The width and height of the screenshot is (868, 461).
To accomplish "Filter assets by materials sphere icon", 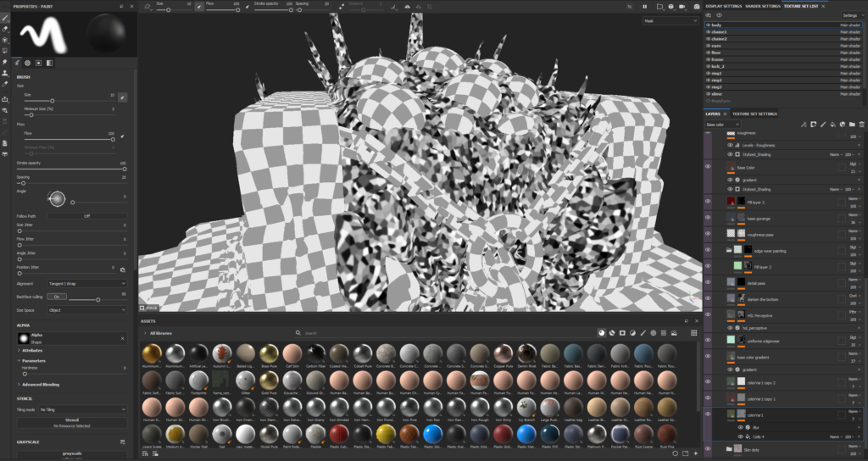I will coord(602,333).
